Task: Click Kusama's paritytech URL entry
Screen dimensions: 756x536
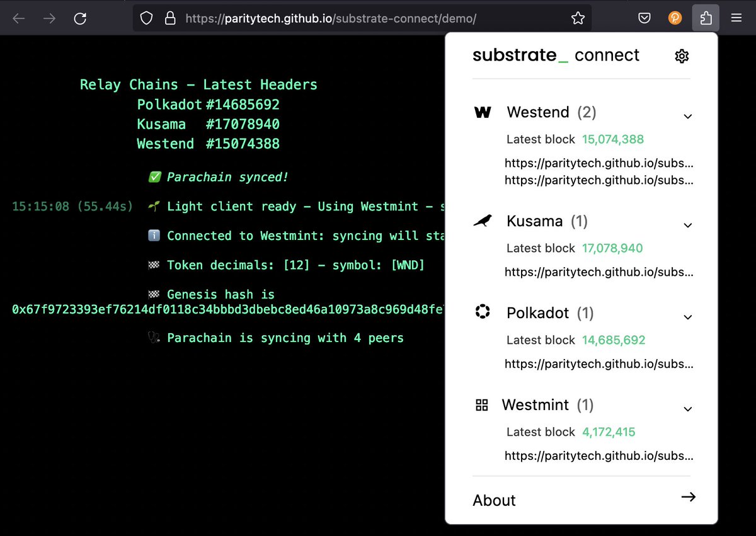Action: point(599,273)
